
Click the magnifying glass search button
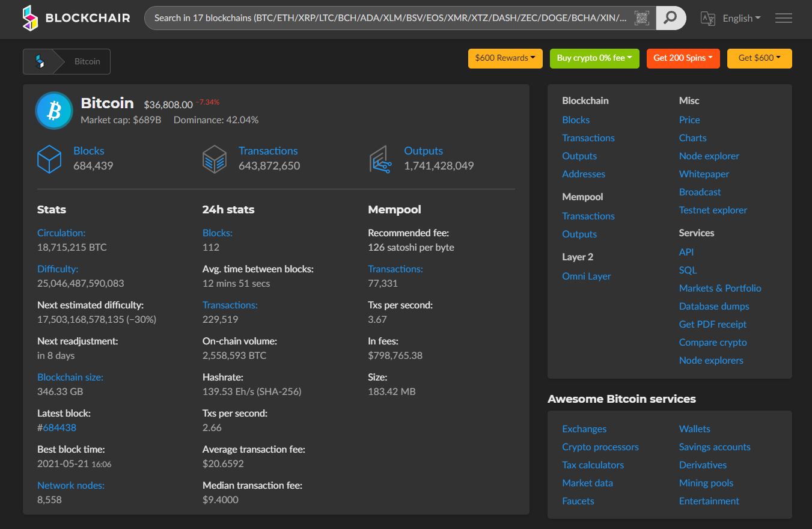click(670, 18)
